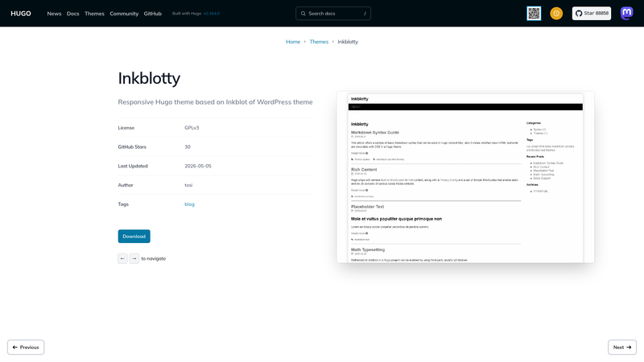The height and width of the screenshot is (362, 644).
Task: Open the News menu item
Action: click(x=54, y=14)
